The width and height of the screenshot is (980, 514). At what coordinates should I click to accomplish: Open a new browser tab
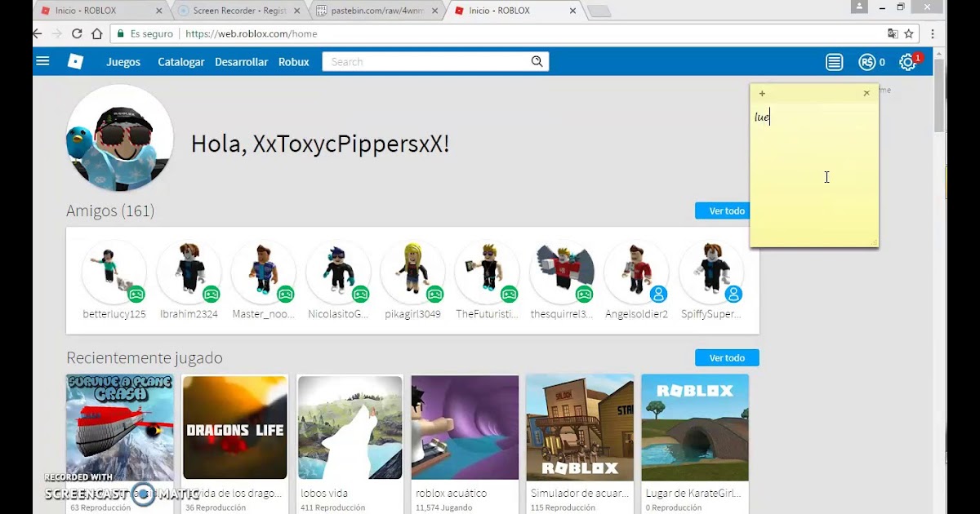pos(599,11)
